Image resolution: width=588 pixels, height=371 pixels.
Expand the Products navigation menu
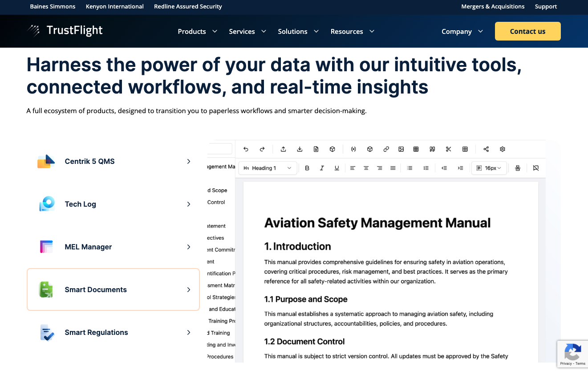point(197,31)
